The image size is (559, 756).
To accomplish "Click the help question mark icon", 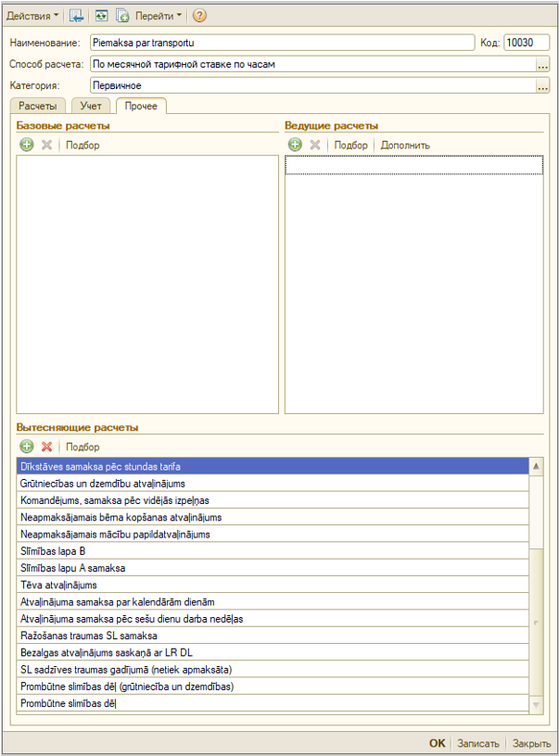I will (199, 16).
